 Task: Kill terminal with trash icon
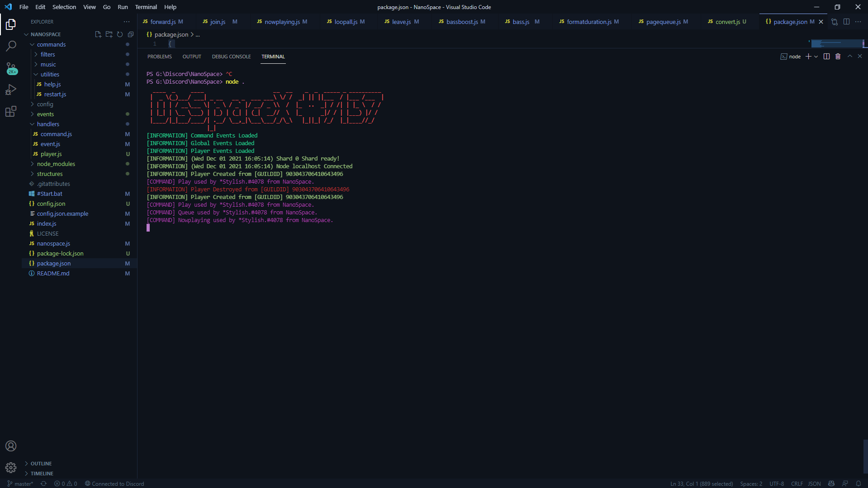click(838, 57)
